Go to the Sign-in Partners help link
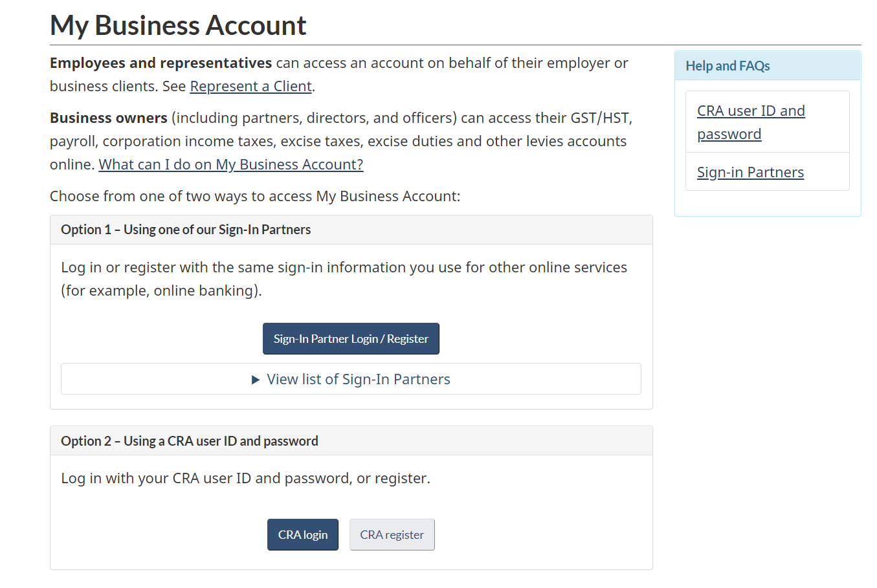The image size is (877, 588). click(x=750, y=173)
